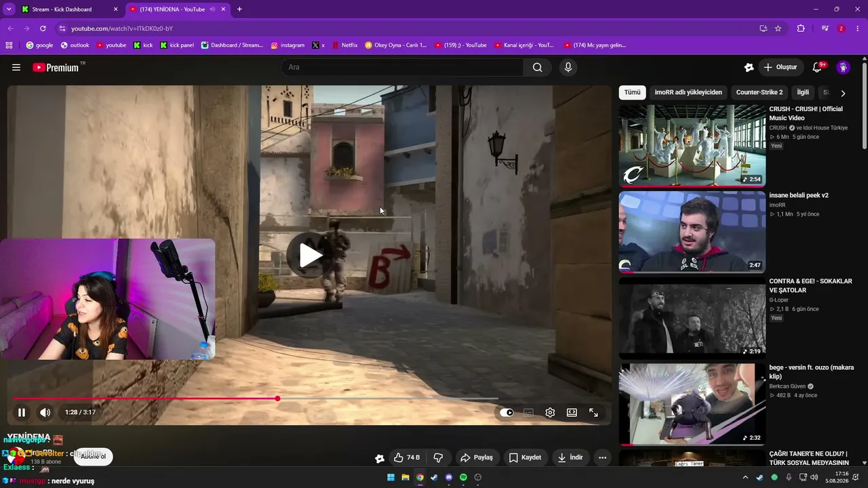Go back to previous page
This screenshot has height=488, width=868.
(x=10, y=28)
